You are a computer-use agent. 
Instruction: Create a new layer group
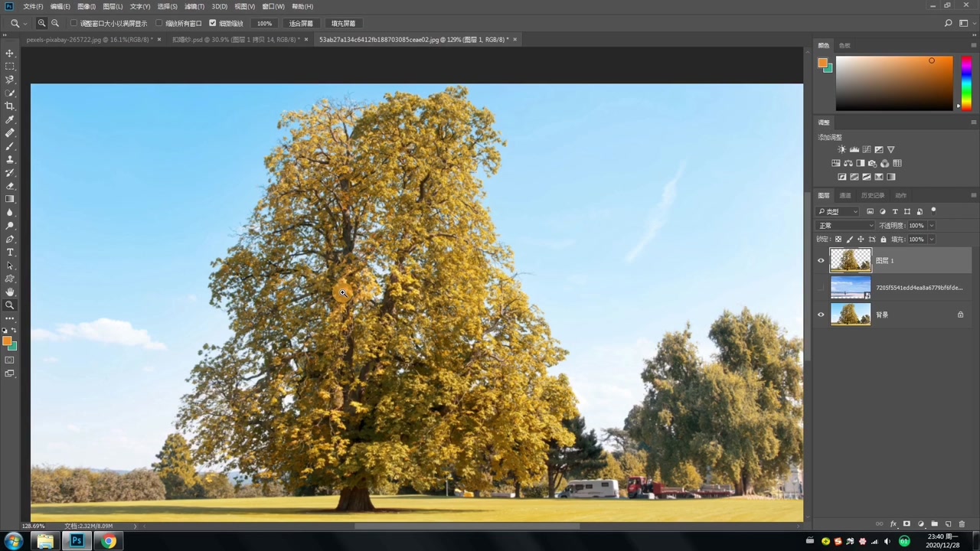click(934, 524)
